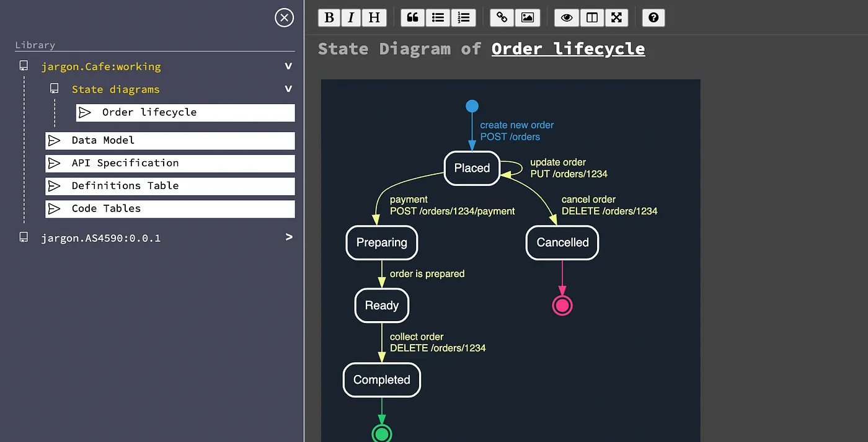Toggle the preview mode eye icon
This screenshot has width=868, height=442.
pyautogui.click(x=566, y=17)
